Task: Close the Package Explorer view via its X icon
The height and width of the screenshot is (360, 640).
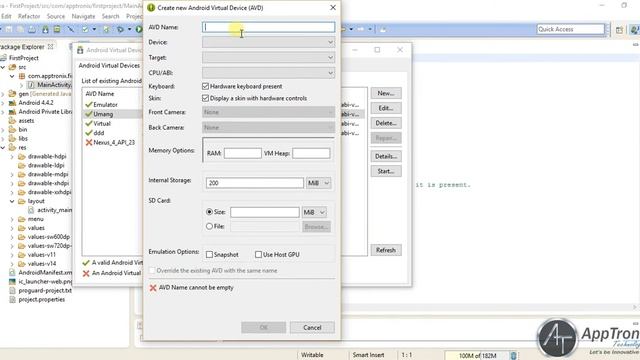Action: tap(51, 47)
